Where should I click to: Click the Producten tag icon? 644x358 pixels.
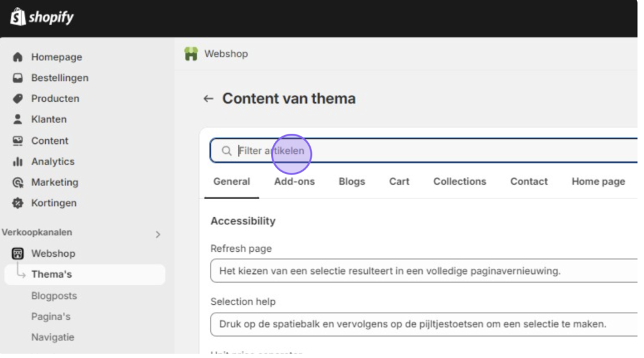pyautogui.click(x=18, y=99)
